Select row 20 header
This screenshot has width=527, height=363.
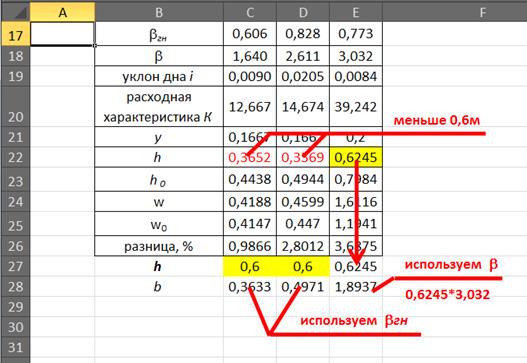[x=15, y=107]
